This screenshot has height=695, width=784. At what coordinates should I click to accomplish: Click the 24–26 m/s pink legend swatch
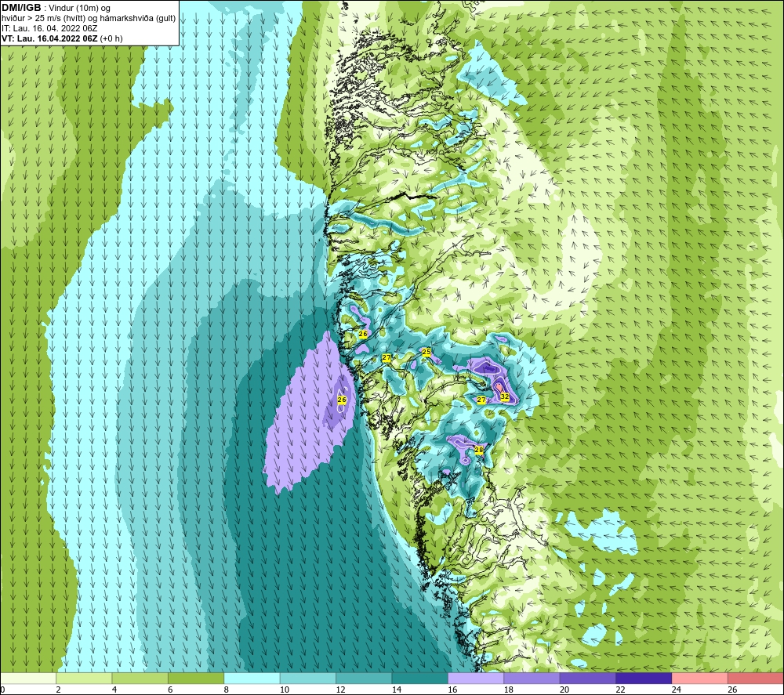coord(700,678)
